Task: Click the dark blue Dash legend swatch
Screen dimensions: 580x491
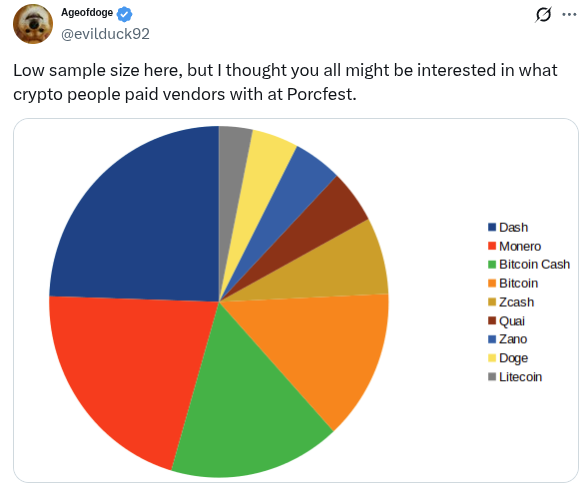Action: coord(492,227)
